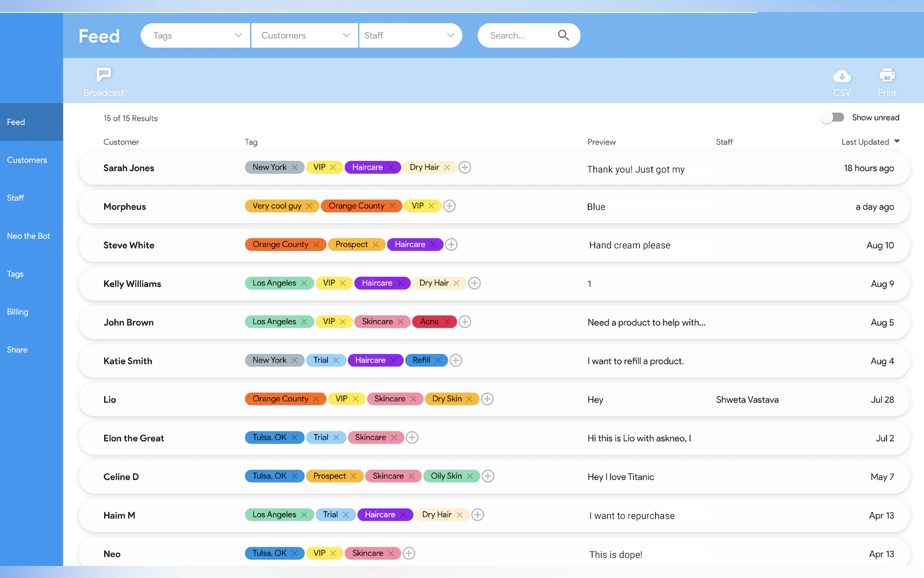Remove Oily Skin tag from Celine D
Viewport: 924px width, 578px height.
coord(470,476)
